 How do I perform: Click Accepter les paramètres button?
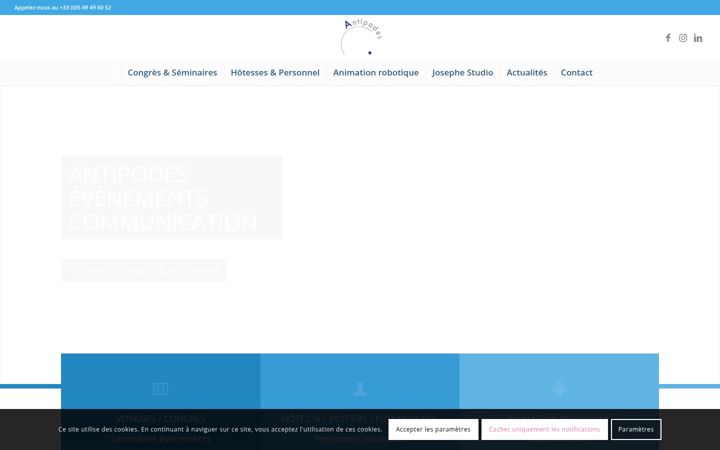(x=433, y=429)
